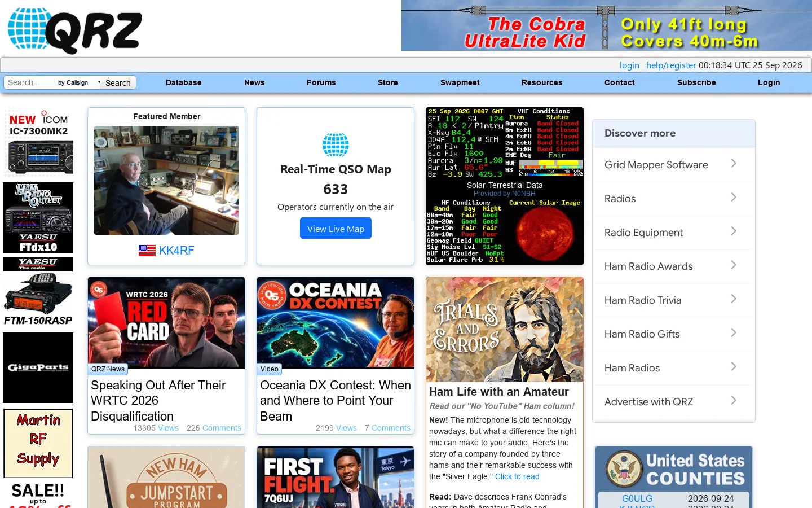Image resolution: width=812 pixels, height=508 pixels.
Task: Click the help/register link
Action: 671,65
